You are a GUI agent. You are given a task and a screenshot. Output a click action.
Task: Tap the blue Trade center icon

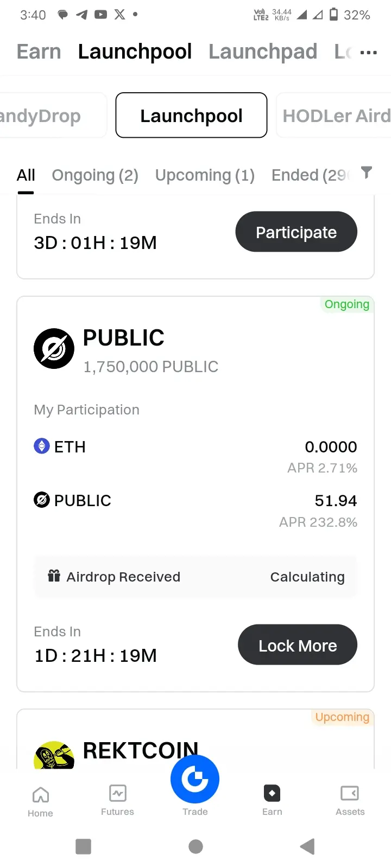pos(195,779)
